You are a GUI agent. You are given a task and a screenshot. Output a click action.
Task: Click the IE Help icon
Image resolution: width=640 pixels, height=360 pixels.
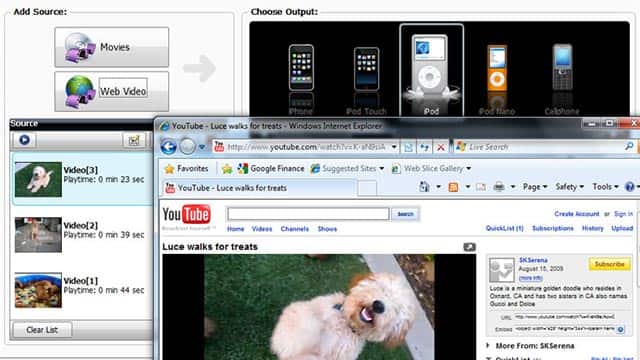pos(630,187)
